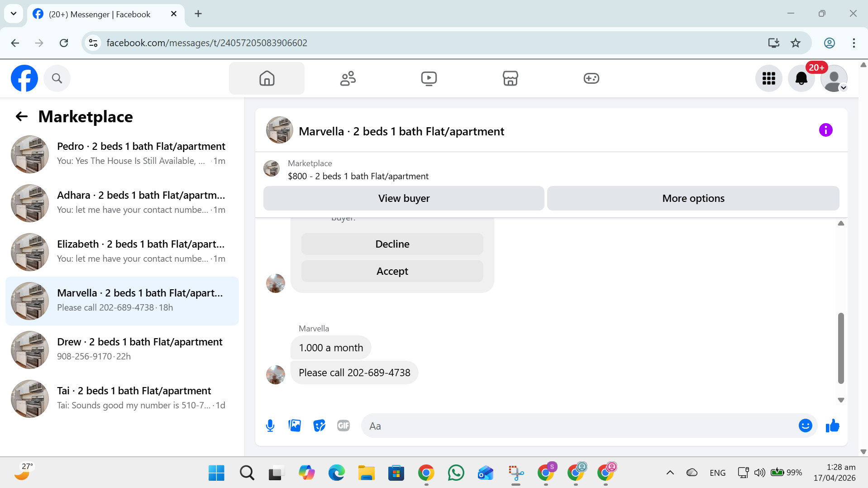Open Microsoft Edge from taskbar
The image size is (868, 488).
pyautogui.click(x=336, y=473)
